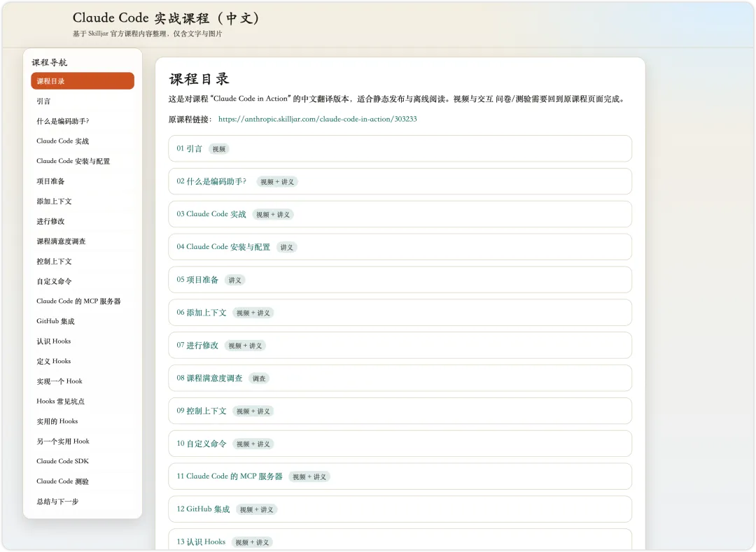Go to sidebar item 实用的 Hooks

pos(83,421)
